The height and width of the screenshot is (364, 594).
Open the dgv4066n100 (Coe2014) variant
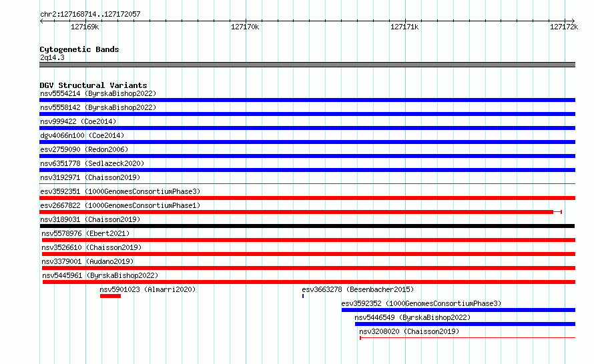[82, 135]
